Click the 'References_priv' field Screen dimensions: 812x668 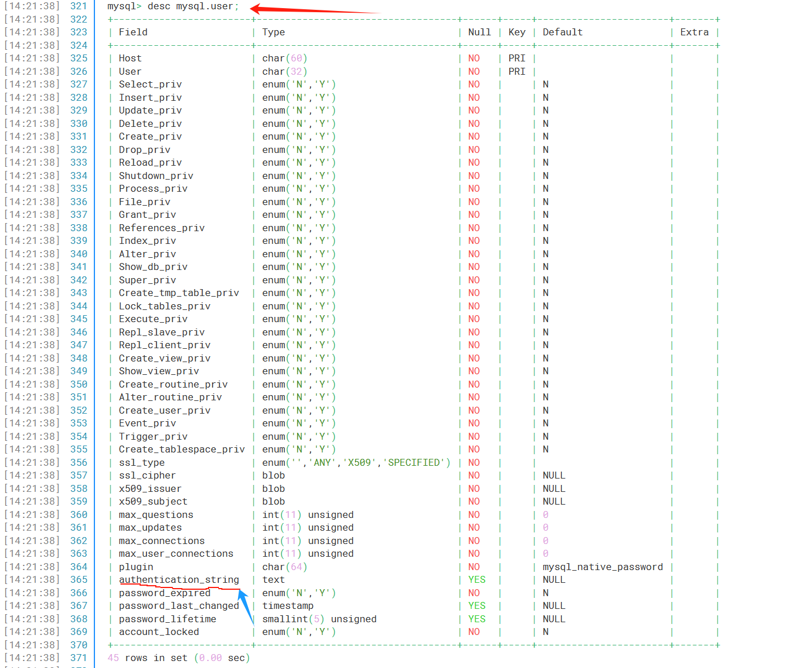coord(162,228)
